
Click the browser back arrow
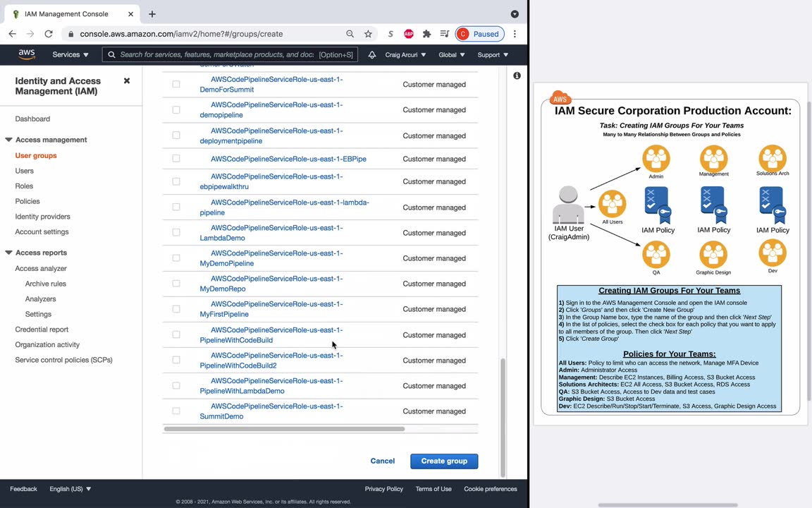click(13, 34)
